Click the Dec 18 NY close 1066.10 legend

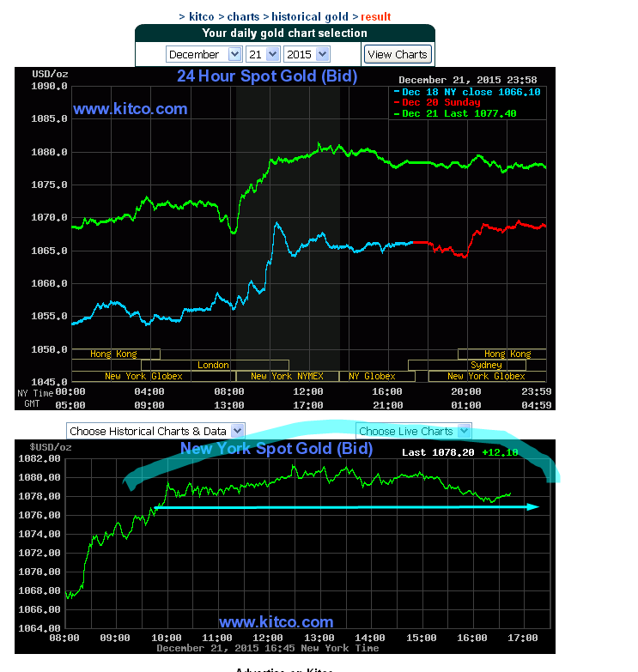point(467,92)
